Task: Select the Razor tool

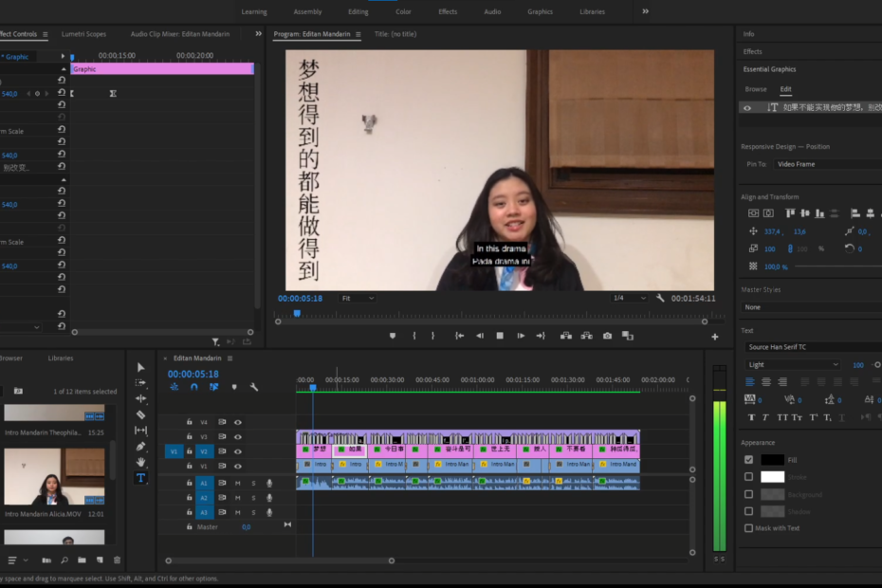Action: pyautogui.click(x=141, y=414)
